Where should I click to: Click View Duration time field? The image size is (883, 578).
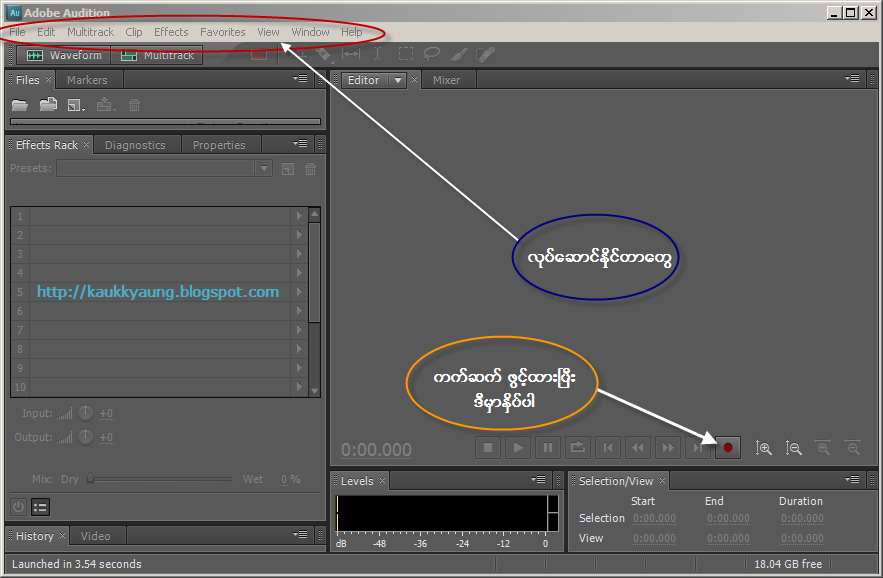point(802,539)
